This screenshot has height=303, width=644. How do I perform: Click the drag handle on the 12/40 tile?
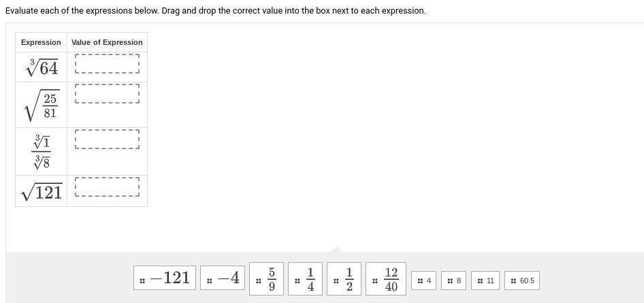(x=374, y=281)
